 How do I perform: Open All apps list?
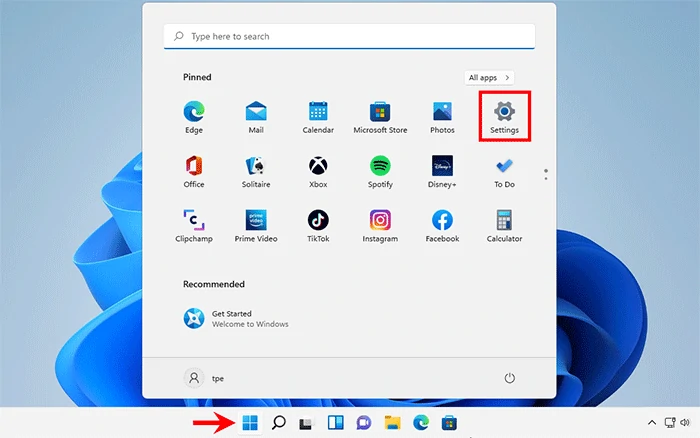[x=489, y=77]
